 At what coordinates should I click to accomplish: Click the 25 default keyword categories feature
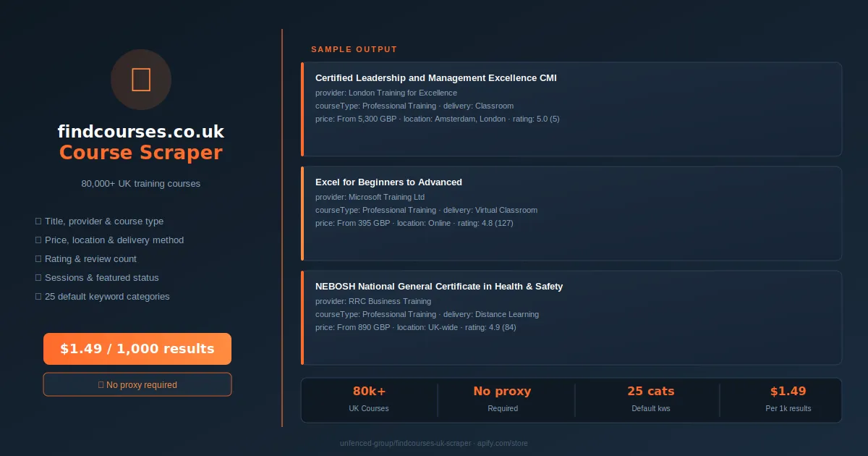(x=102, y=297)
